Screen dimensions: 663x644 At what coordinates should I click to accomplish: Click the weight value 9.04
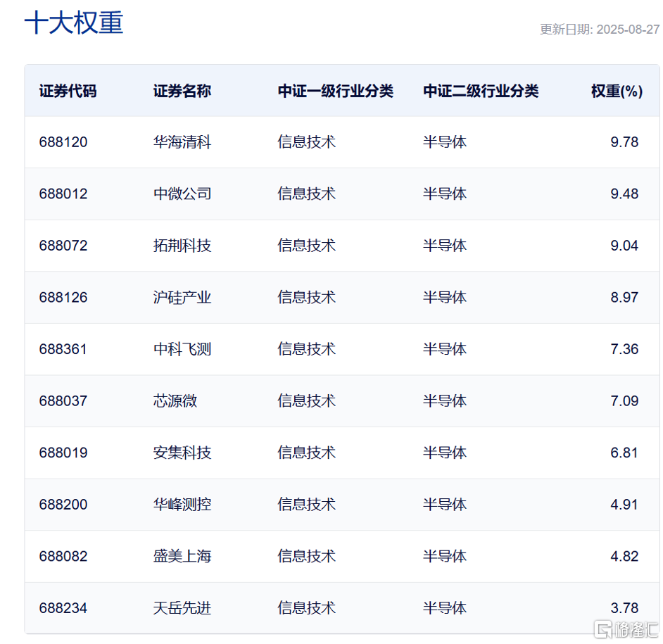coord(624,246)
